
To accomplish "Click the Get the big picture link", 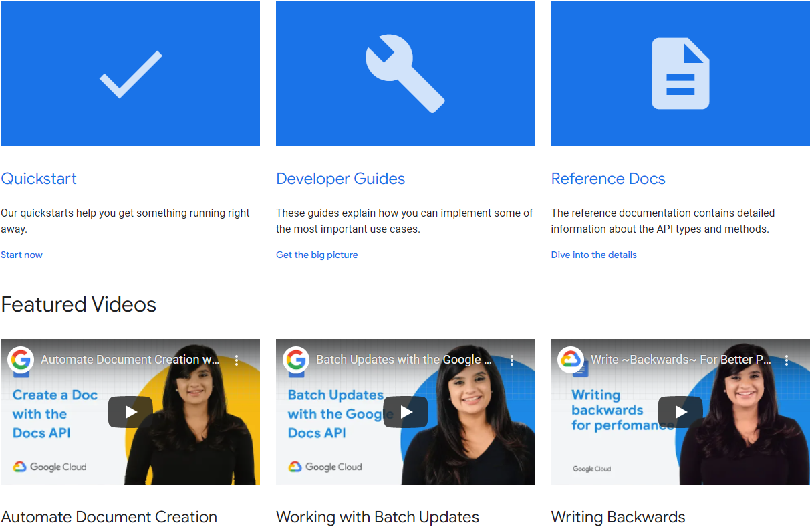I will [x=317, y=255].
